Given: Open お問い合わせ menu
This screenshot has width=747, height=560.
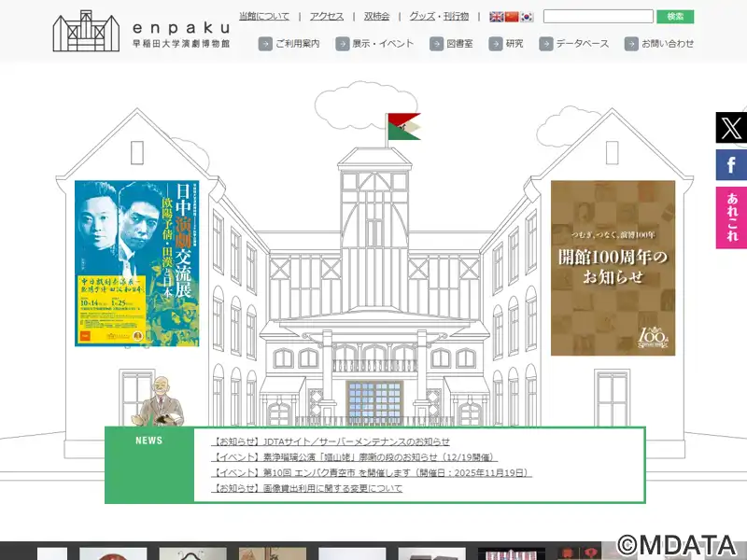Looking at the screenshot, I should (668, 44).
